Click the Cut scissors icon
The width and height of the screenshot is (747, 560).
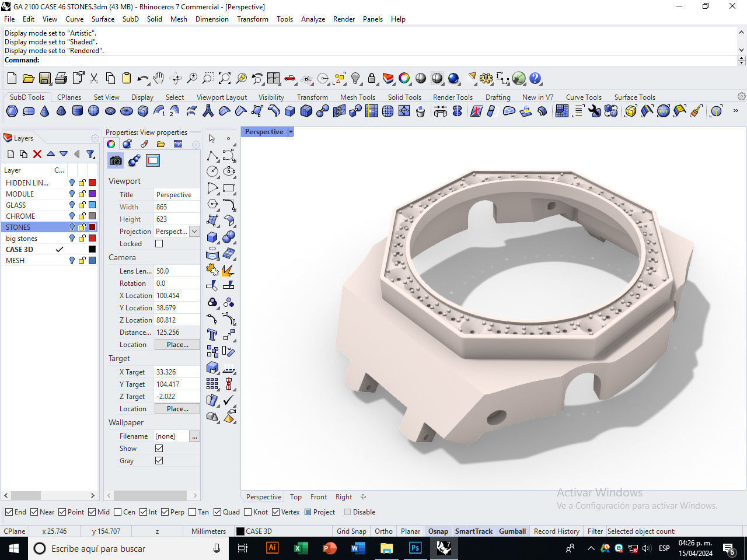coord(94,78)
